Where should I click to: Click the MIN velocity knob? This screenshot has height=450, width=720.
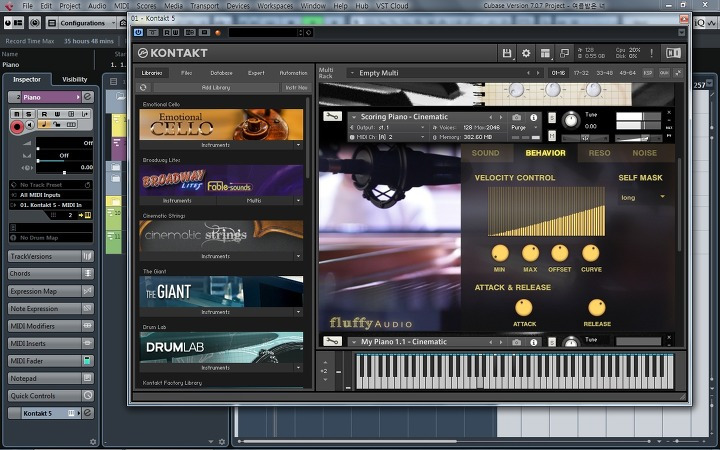pos(500,253)
